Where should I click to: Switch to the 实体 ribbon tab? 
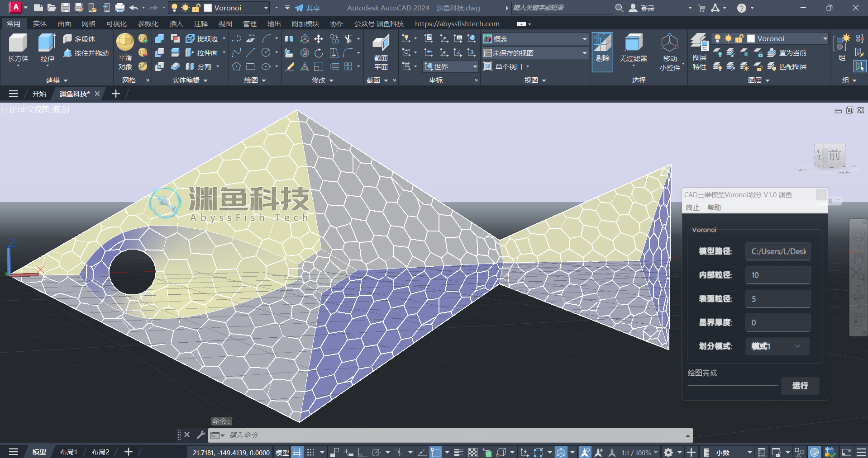pyautogui.click(x=40, y=24)
